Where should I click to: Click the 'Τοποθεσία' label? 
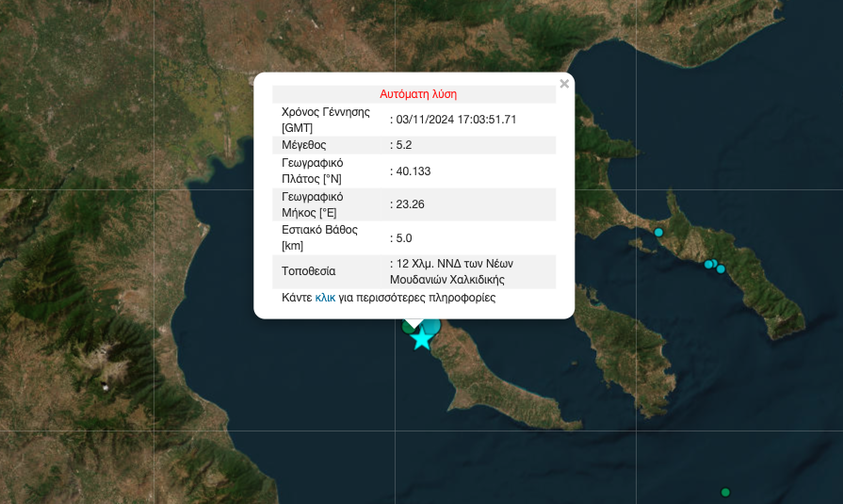click(309, 271)
